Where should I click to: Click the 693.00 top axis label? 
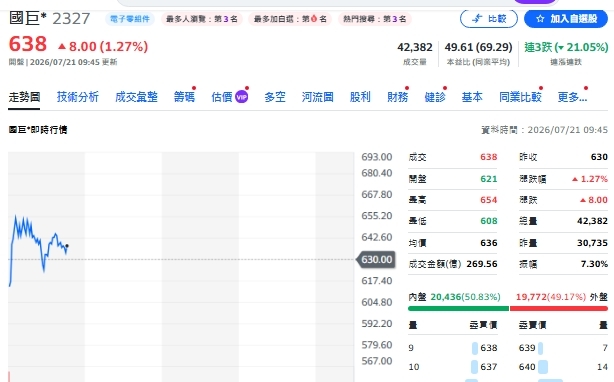376,157
